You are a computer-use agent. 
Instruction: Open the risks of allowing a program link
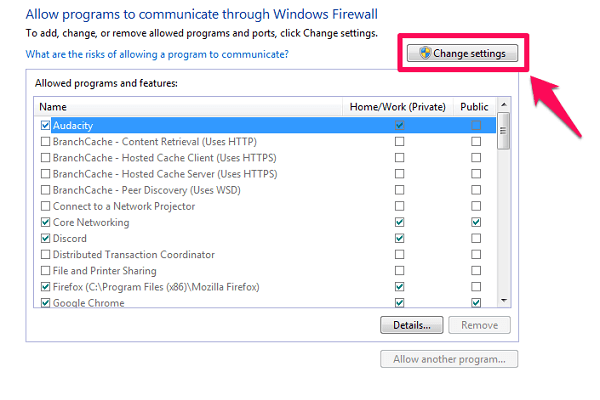click(157, 54)
